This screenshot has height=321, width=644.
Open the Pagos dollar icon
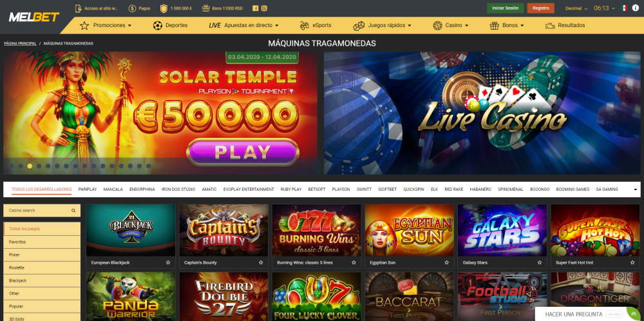[132, 8]
